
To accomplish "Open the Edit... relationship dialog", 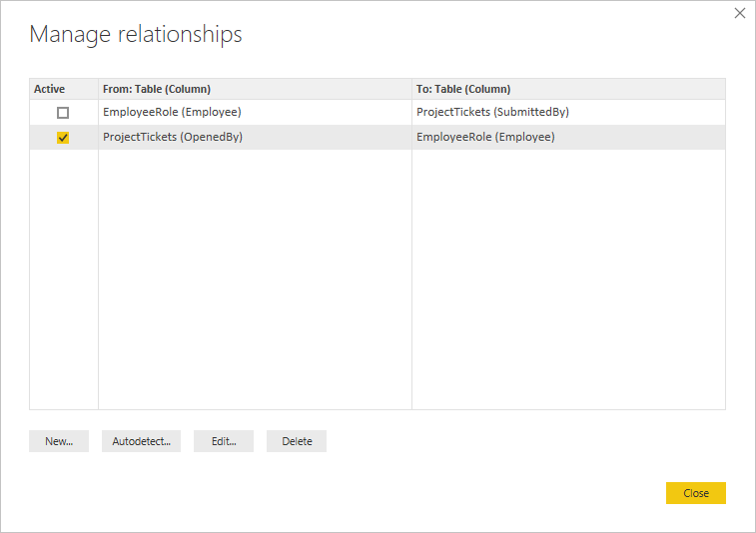I will pyautogui.click(x=224, y=441).
